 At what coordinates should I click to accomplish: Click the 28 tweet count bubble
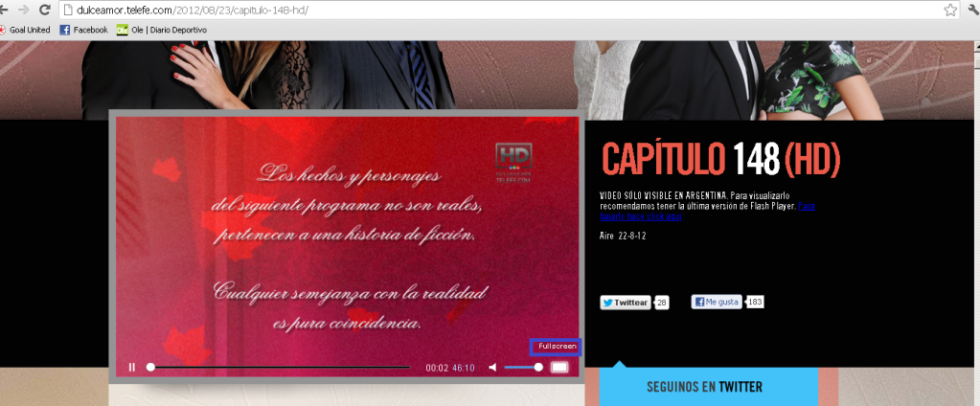click(x=662, y=303)
